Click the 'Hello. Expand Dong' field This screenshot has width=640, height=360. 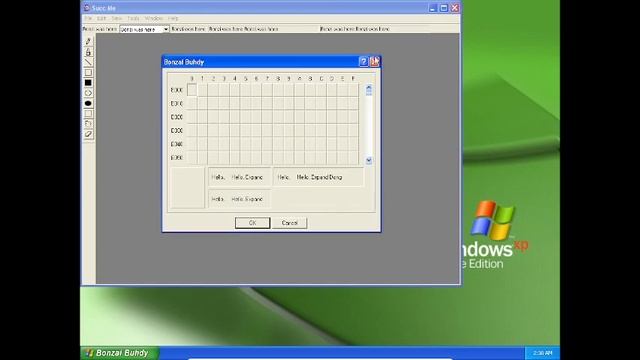(318, 177)
